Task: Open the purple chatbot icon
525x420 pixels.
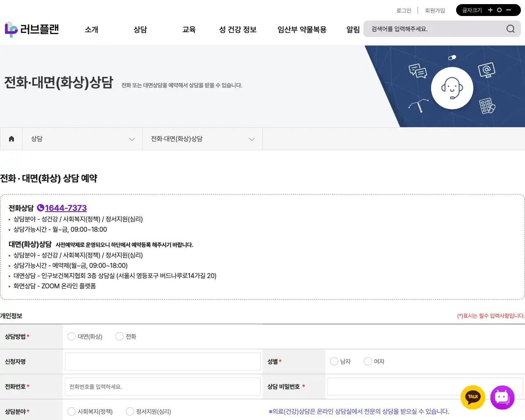Action: tap(502, 397)
